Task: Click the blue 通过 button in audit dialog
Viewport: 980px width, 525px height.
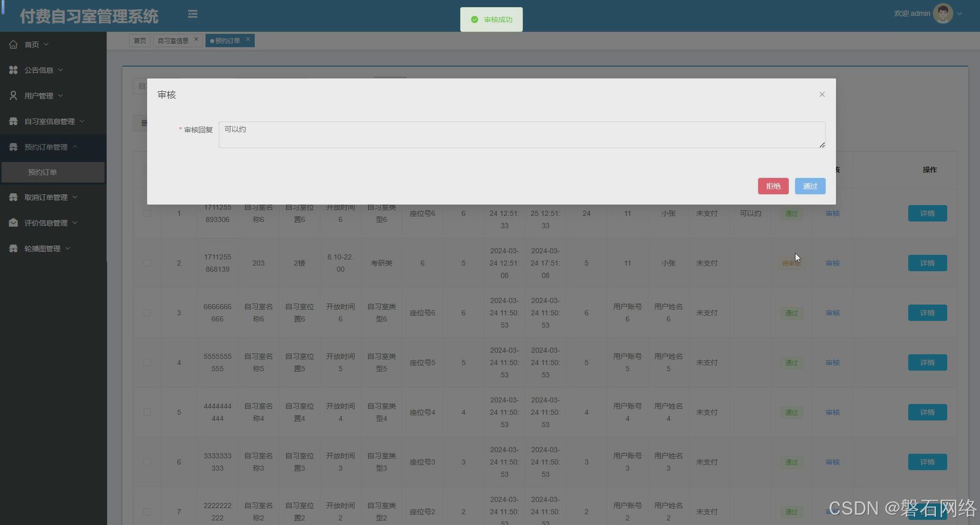Action: tap(809, 186)
